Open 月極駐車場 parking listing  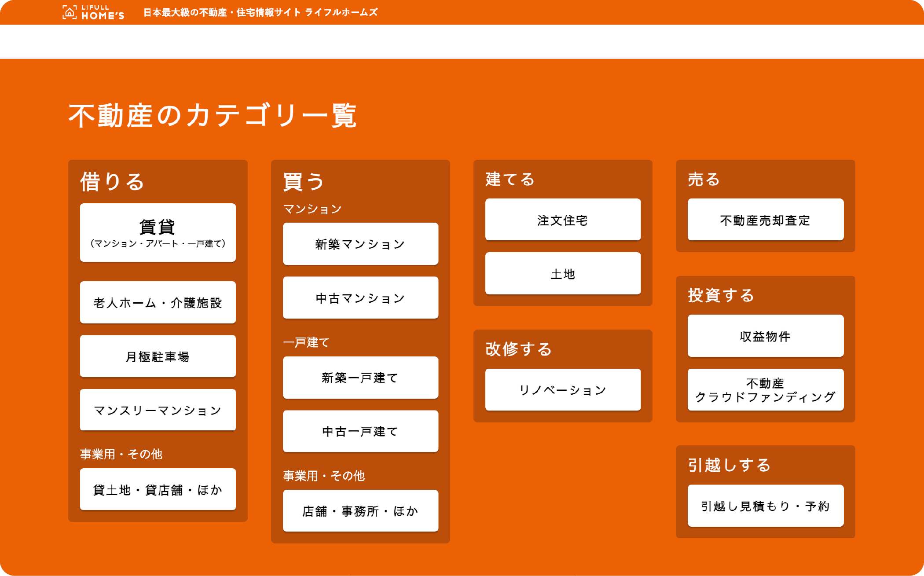point(158,356)
